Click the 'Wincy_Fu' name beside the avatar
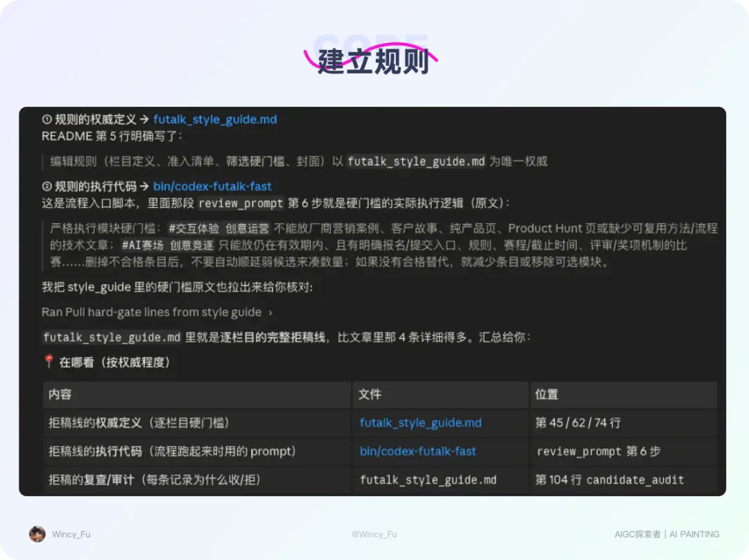Screen dimensions: 749x560 71,534
